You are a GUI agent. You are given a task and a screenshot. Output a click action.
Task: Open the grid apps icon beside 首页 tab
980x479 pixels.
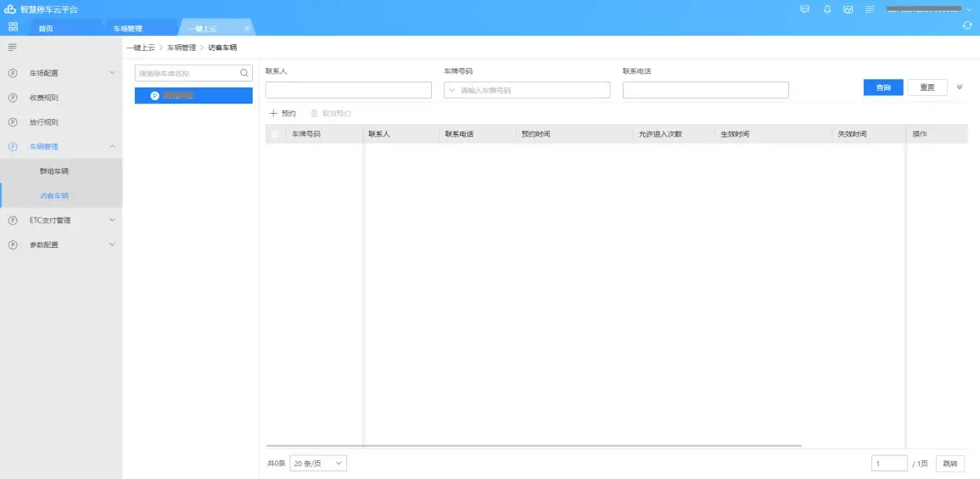click(13, 27)
